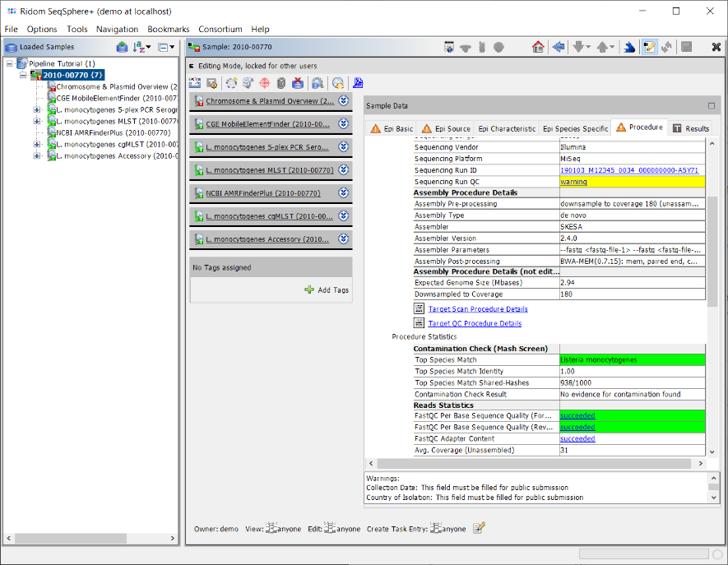This screenshot has height=565, width=728.
Task: Click succeeded link for FastQC Adapter Content
Action: [x=577, y=438]
